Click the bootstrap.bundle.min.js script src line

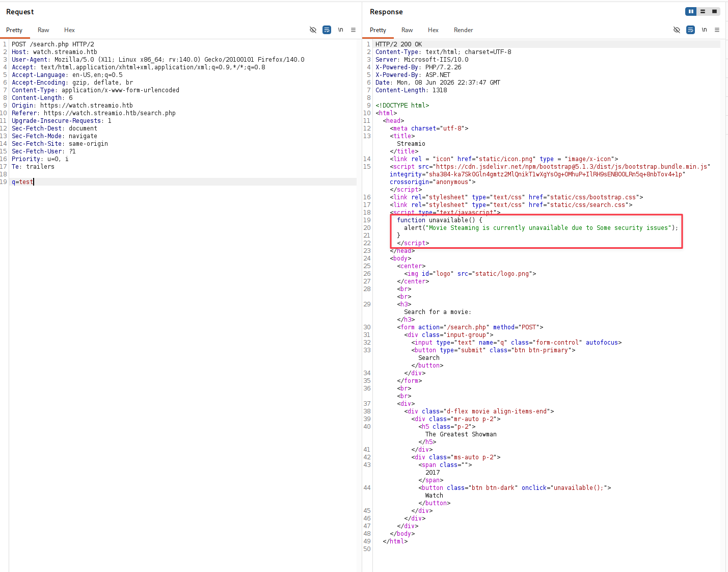click(550, 167)
